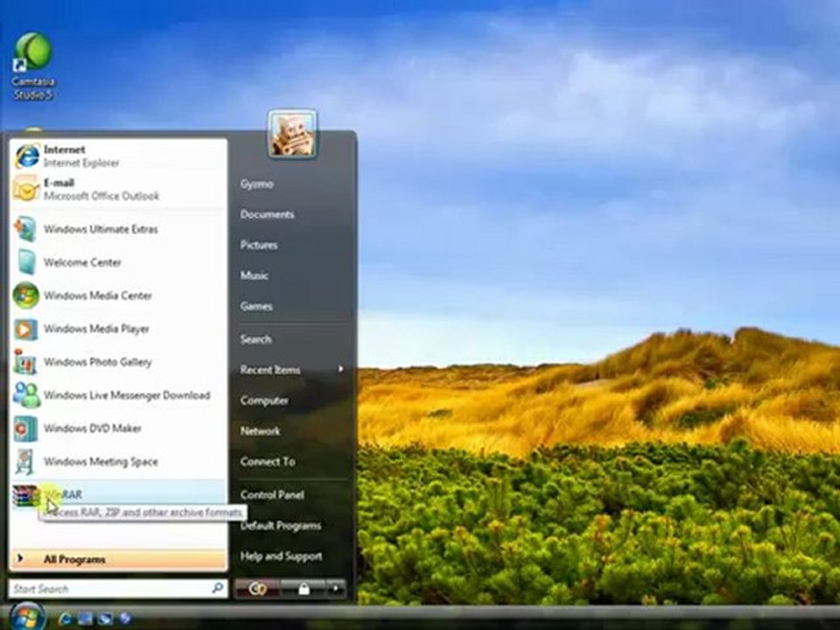Expand the All Programs list
This screenshot has height=630, width=840.
coord(118,559)
